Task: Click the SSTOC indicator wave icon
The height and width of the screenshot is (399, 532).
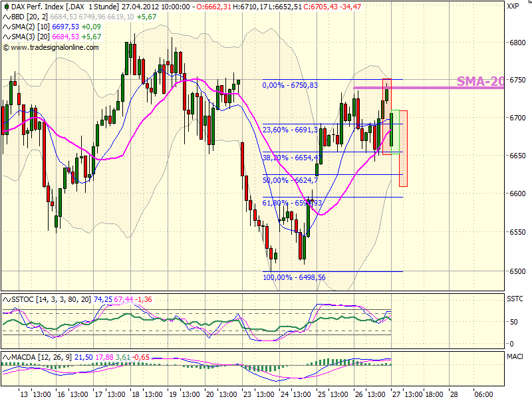Action: point(7,299)
